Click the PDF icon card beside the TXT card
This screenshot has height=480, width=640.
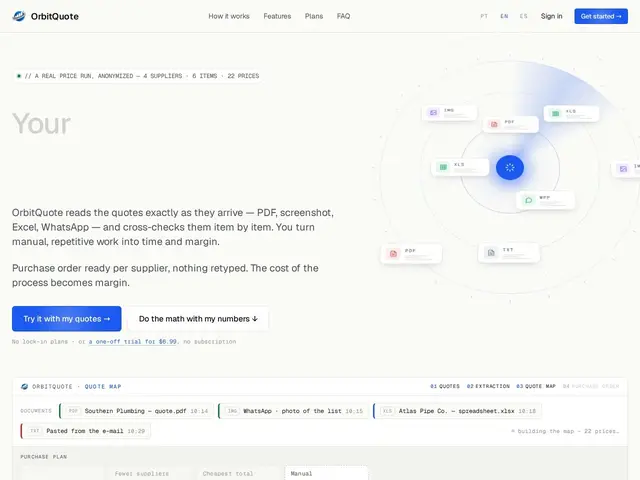tap(411, 253)
